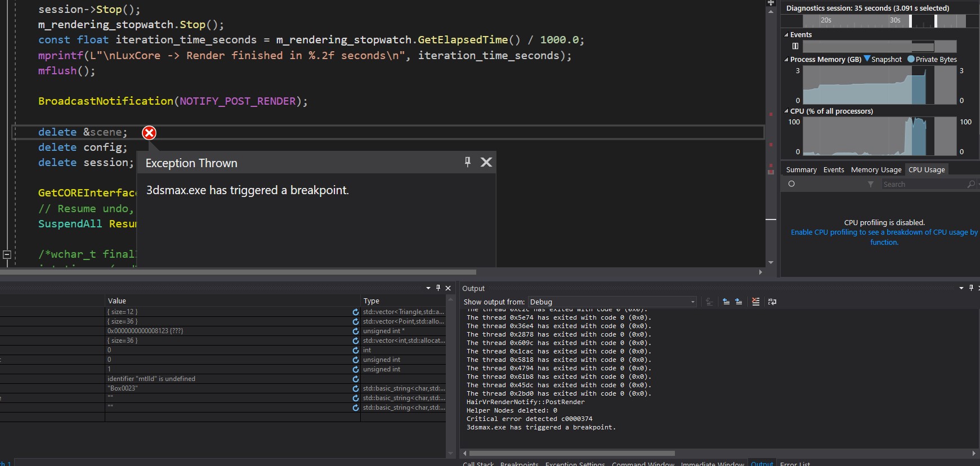980x466 pixels.
Task: Switch to the Memory Usage tab
Action: (x=876, y=170)
